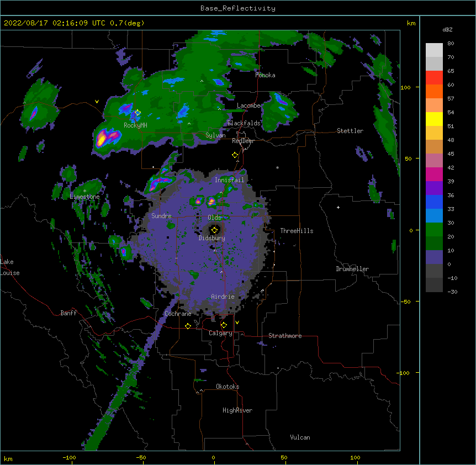Click the -30 value on dBZ legend
This screenshot has width=476, height=465.
point(452,292)
